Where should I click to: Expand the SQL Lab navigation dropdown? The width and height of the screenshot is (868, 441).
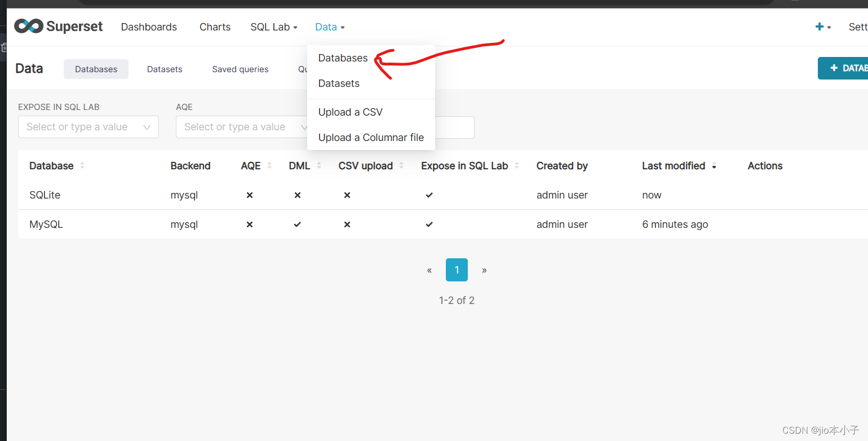tap(274, 27)
